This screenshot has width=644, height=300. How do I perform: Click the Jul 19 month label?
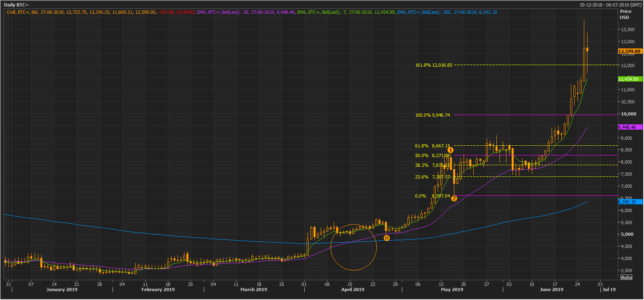pos(609,290)
